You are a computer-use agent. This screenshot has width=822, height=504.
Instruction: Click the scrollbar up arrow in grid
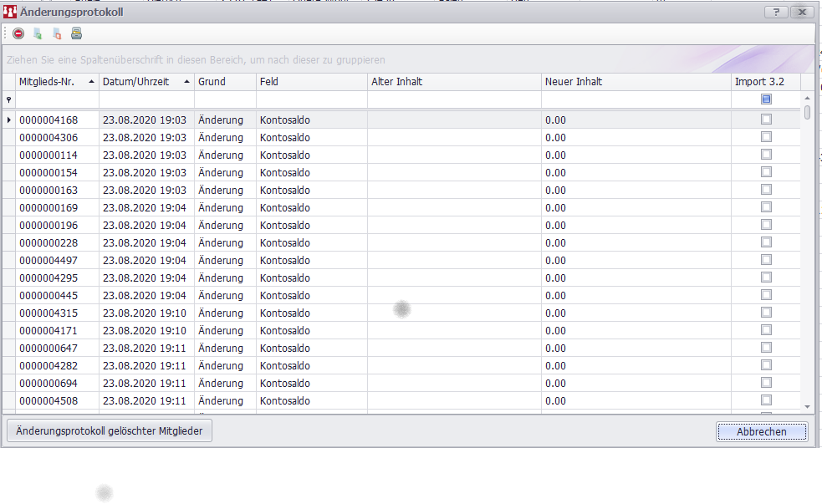pos(807,99)
